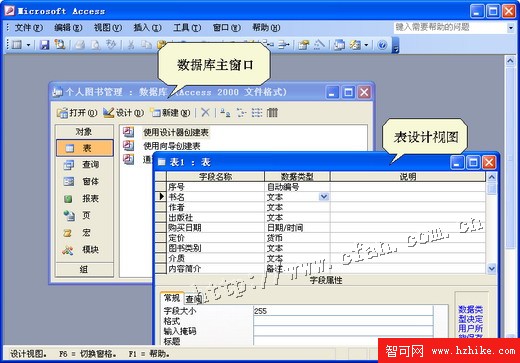Open the Toolbar Options arrow at toolbar end
The width and height of the screenshot is (520, 363).
tap(396, 45)
